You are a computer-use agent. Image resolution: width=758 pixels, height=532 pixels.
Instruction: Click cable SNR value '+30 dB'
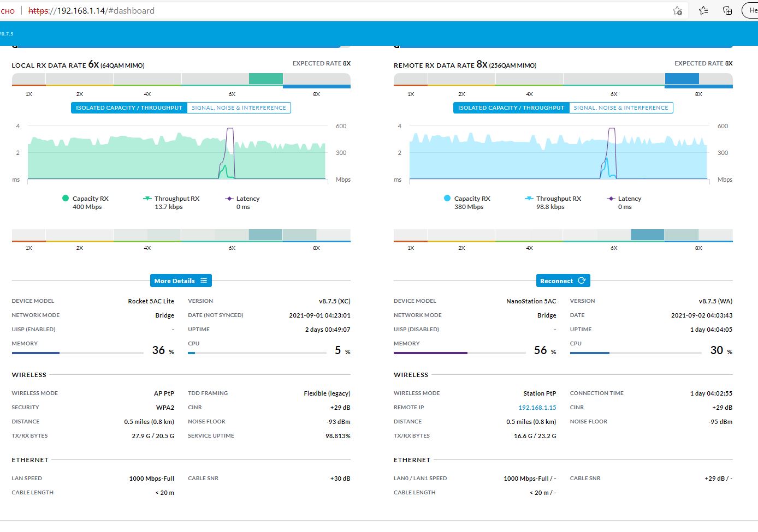point(340,479)
